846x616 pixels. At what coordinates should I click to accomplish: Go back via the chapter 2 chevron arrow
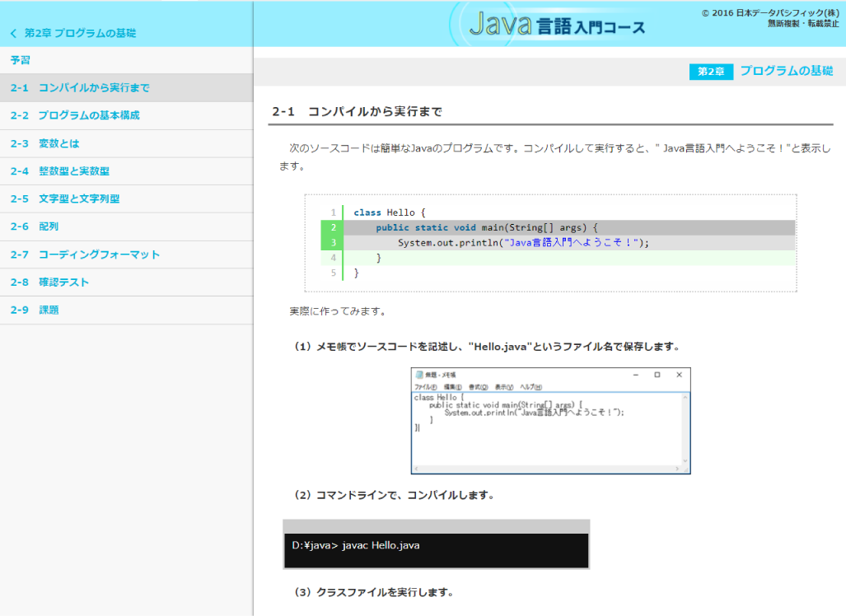coord(13,34)
